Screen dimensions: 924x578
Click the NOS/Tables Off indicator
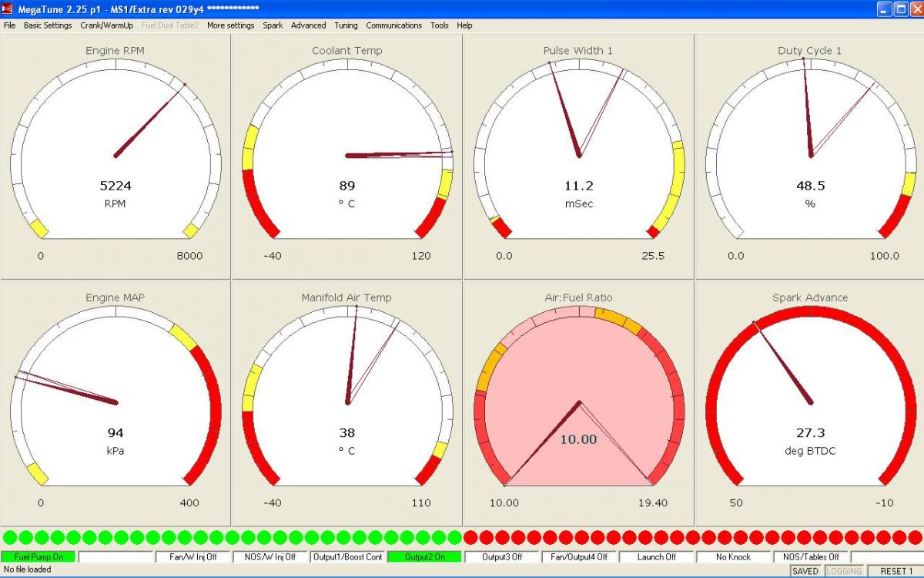point(811,556)
